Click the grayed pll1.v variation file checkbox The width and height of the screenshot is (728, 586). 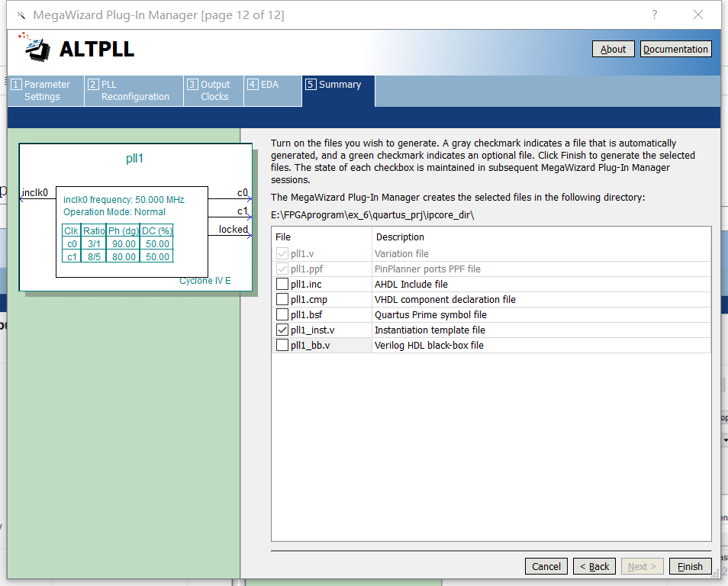(282, 253)
